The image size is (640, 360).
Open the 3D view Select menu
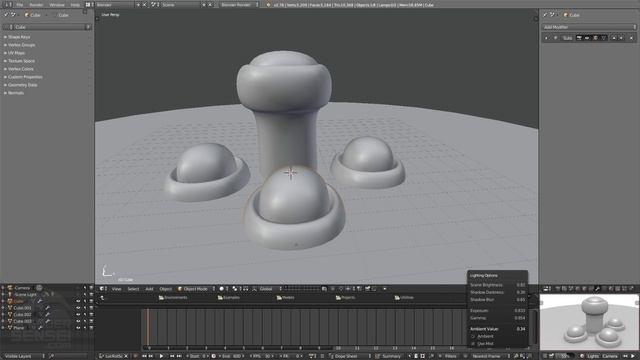click(x=133, y=289)
